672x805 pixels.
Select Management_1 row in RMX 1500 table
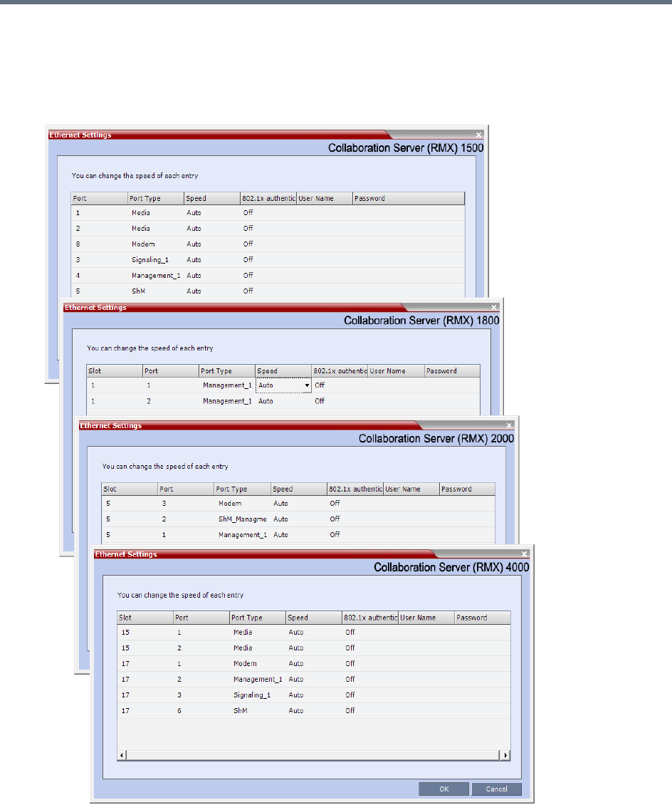pos(268,276)
